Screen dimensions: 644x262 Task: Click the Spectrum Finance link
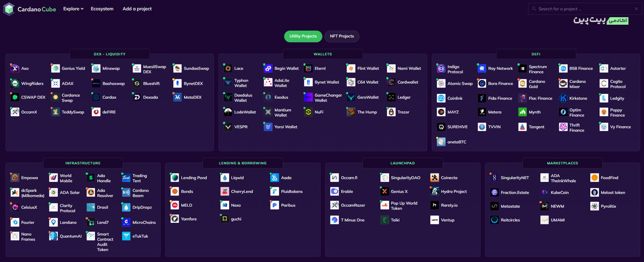point(538,69)
